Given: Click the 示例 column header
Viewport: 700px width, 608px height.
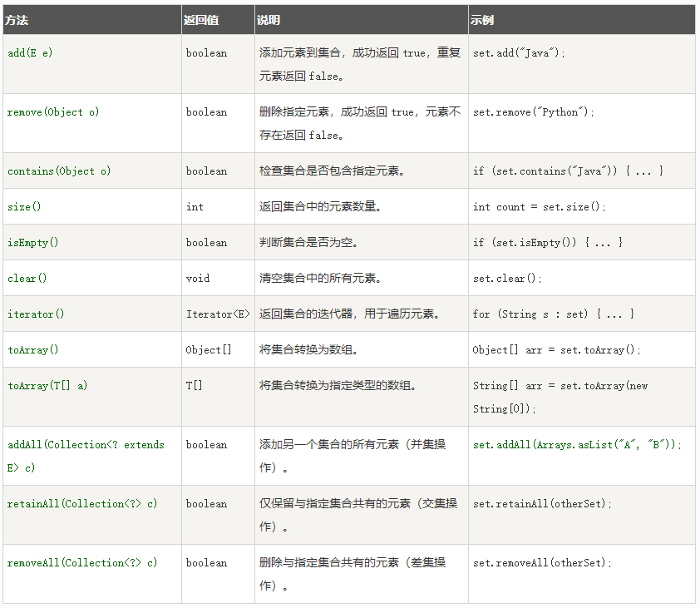Looking at the screenshot, I should tap(481, 20).
